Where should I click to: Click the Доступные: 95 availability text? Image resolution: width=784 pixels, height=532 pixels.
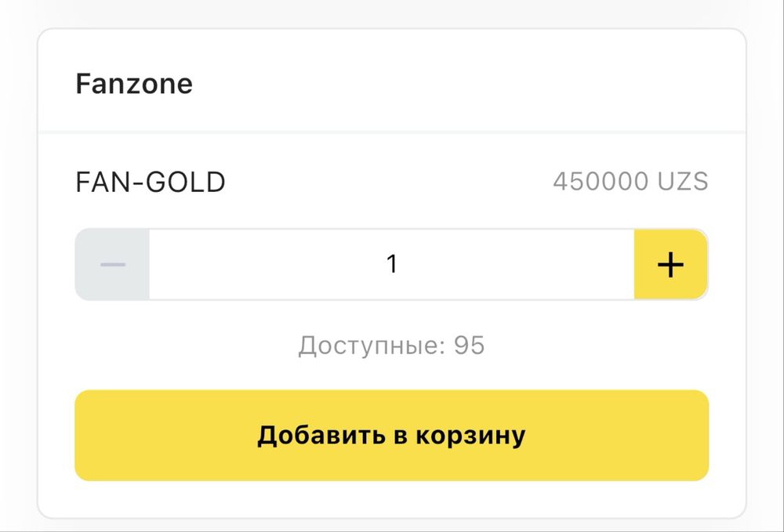(x=391, y=346)
